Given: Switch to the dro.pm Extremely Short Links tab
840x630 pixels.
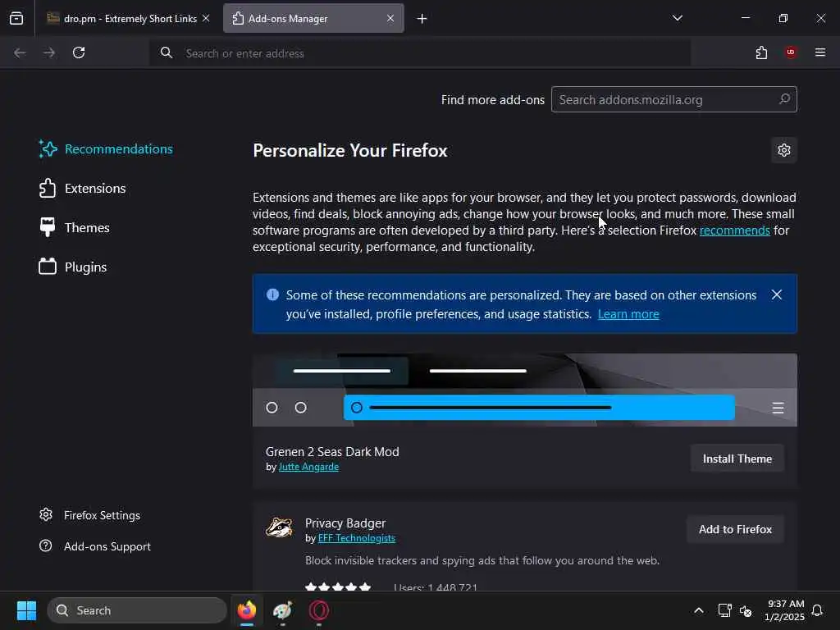Looking at the screenshot, I should pyautogui.click(x=128, y=18).
